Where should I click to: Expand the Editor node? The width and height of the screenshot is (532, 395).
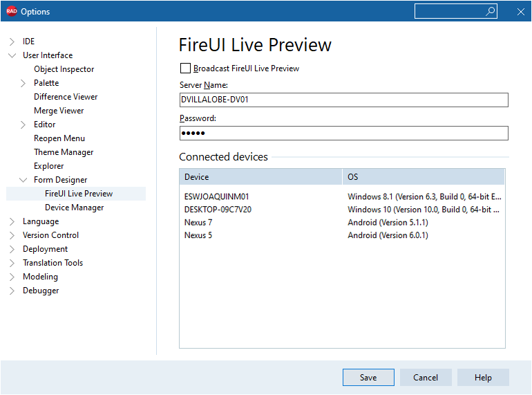(23, 125)
